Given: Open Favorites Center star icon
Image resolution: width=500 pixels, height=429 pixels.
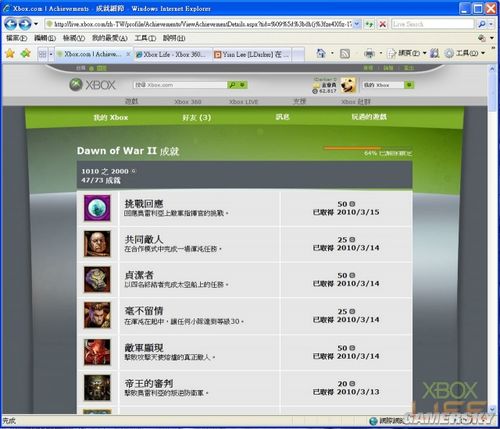Looking at the screenshot, I should click(x=10, y=53).
